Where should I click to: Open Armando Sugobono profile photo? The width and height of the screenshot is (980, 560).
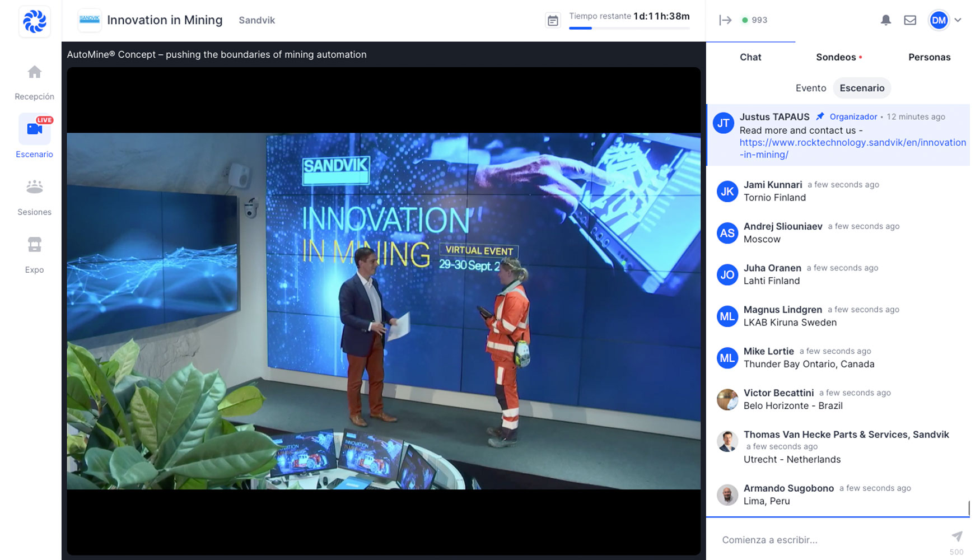click(727, 495)
